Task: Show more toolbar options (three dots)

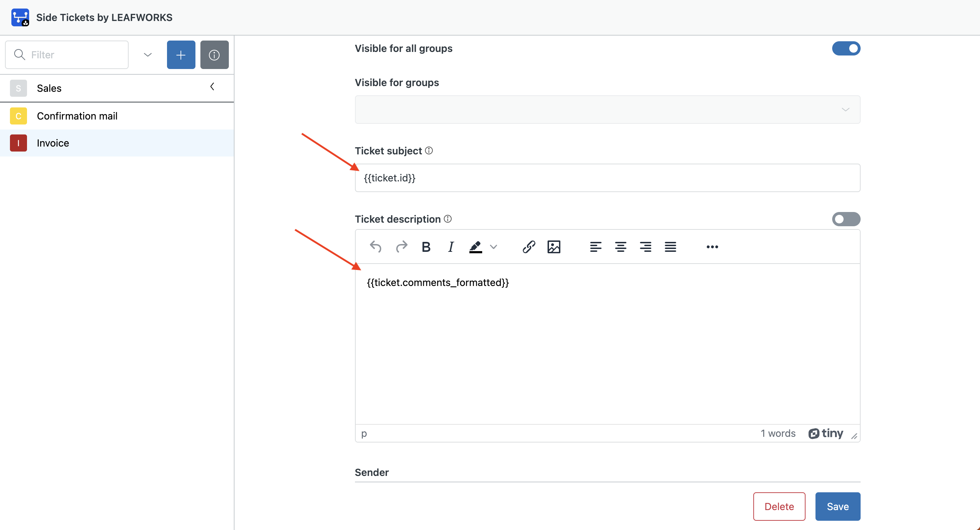Action: tap(712, 247)
